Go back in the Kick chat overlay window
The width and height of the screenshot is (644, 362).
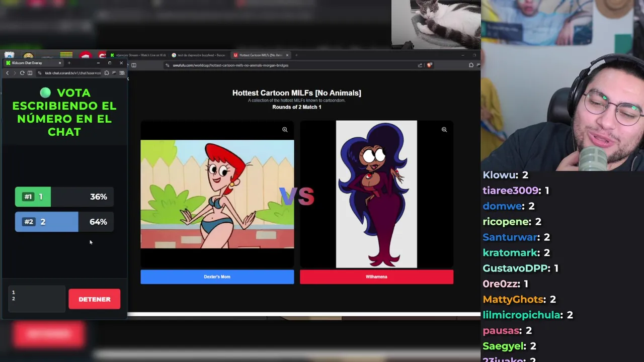(x=8, y=73)
